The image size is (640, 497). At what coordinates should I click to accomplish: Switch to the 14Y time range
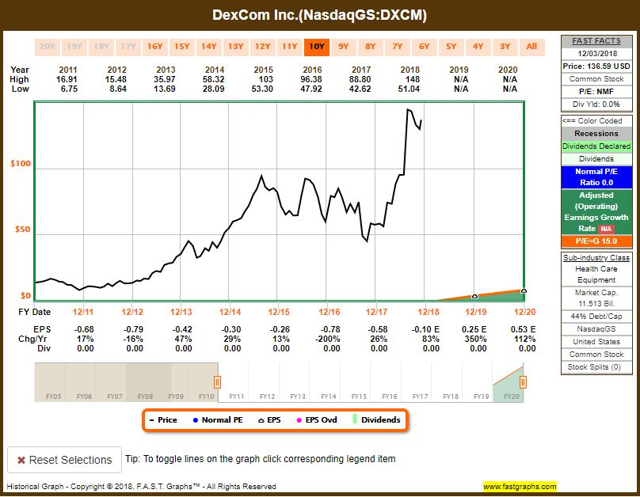(209, 47)
